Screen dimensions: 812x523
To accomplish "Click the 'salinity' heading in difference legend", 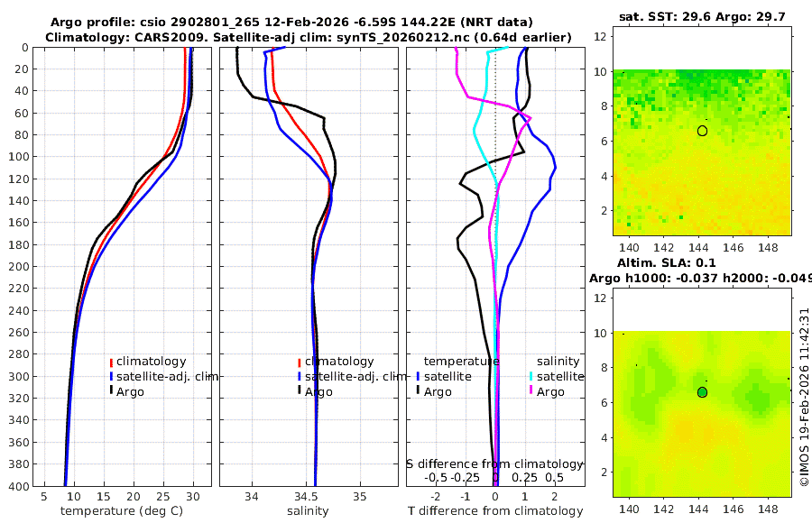I will pos(558,362).
